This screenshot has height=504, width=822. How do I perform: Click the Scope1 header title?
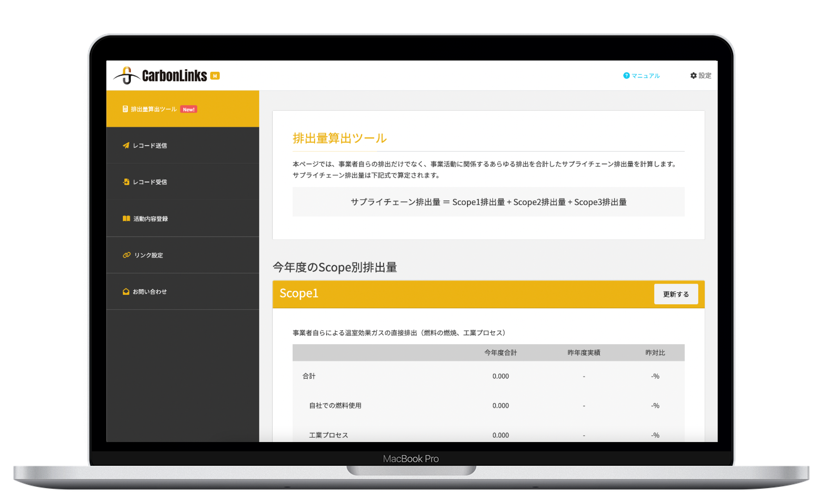[298, 293]
